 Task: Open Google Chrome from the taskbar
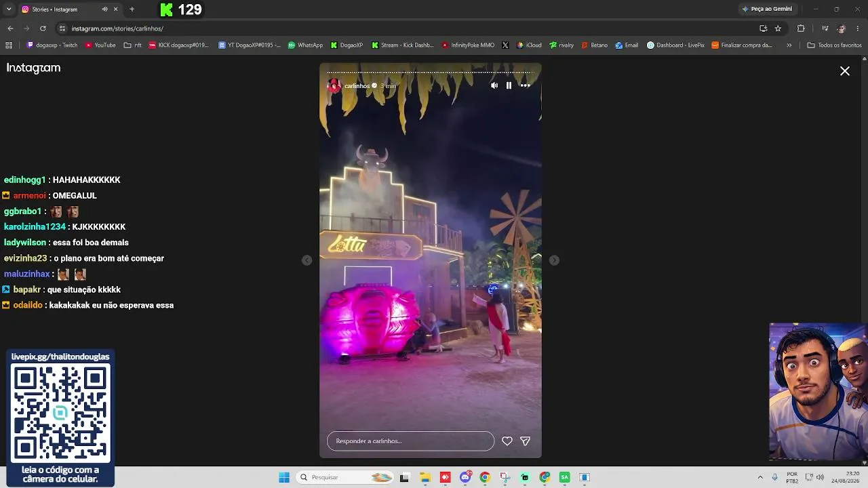(x=485, y=477)
